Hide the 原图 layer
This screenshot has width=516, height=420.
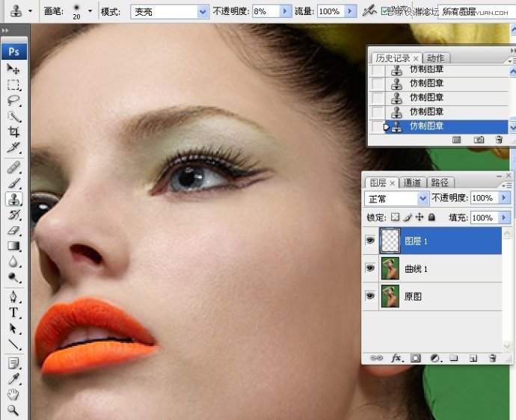point(370,296)
